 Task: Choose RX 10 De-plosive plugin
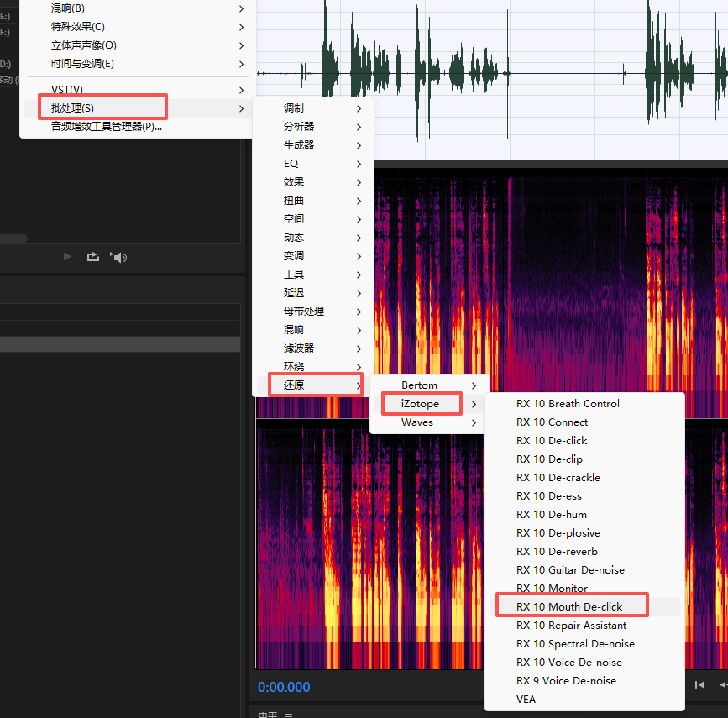584,533
